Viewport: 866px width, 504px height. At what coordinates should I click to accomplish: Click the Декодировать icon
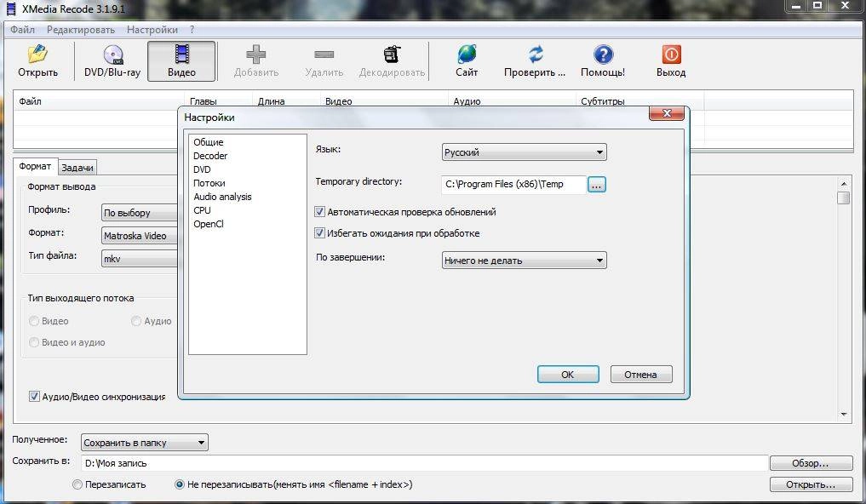coord(392,54)
